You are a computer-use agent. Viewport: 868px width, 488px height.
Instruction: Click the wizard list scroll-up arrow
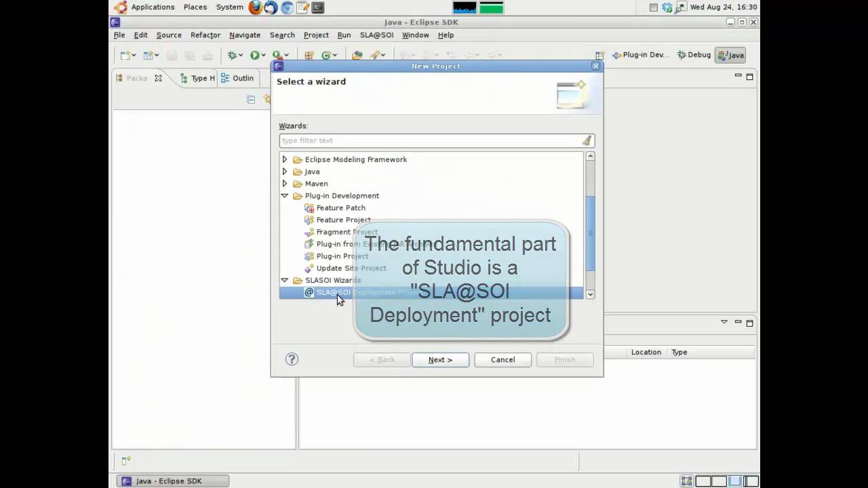pos(590,157)
